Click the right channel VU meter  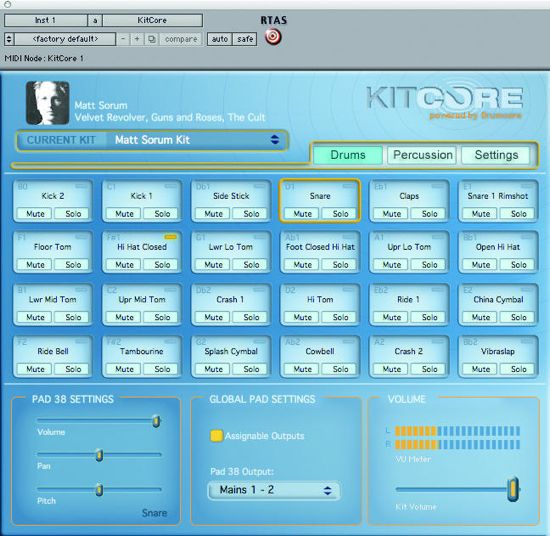click(x=457, y=444)
